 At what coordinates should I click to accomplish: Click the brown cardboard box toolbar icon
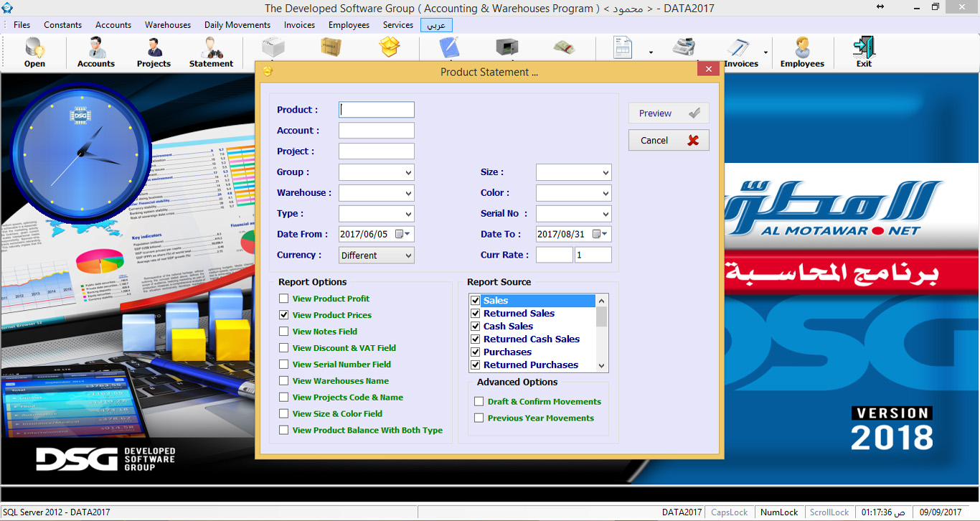331,49
